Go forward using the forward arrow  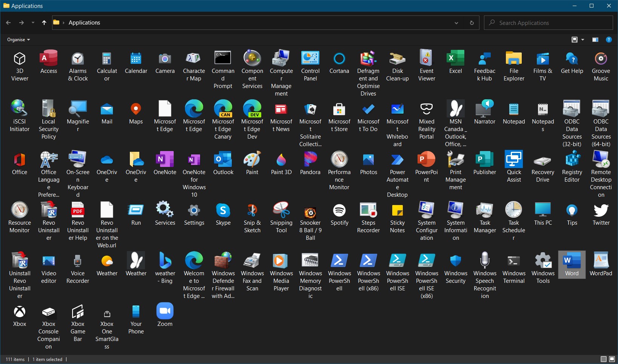(22, 23)
